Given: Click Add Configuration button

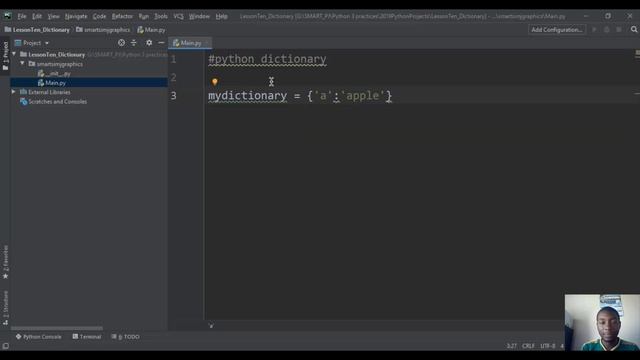Looking at the screenshot, I should (557, 30).
